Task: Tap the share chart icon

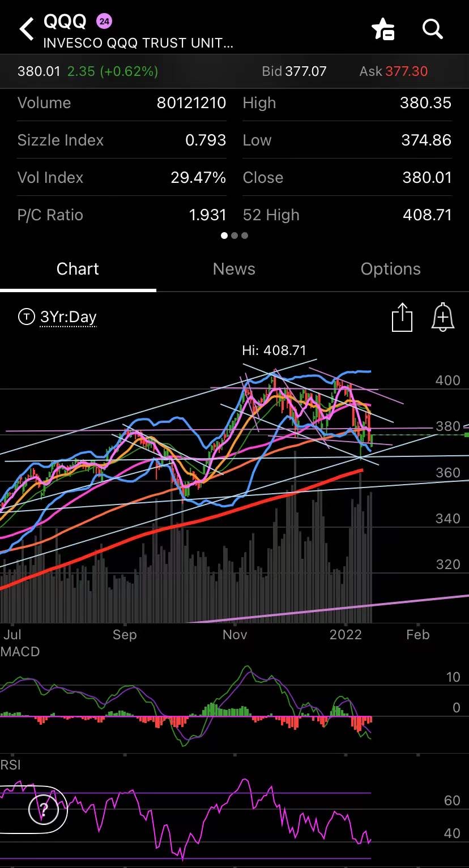Action: [402, 317]
